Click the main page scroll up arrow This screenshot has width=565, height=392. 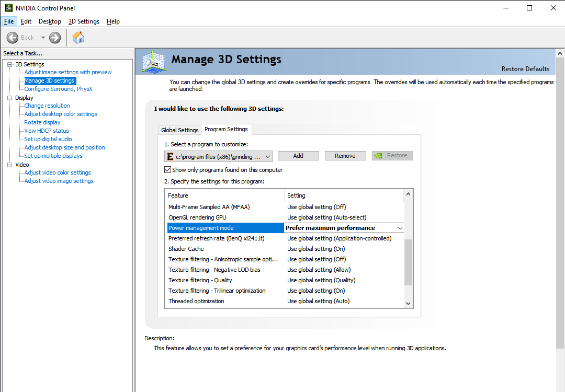pos(560,53)
